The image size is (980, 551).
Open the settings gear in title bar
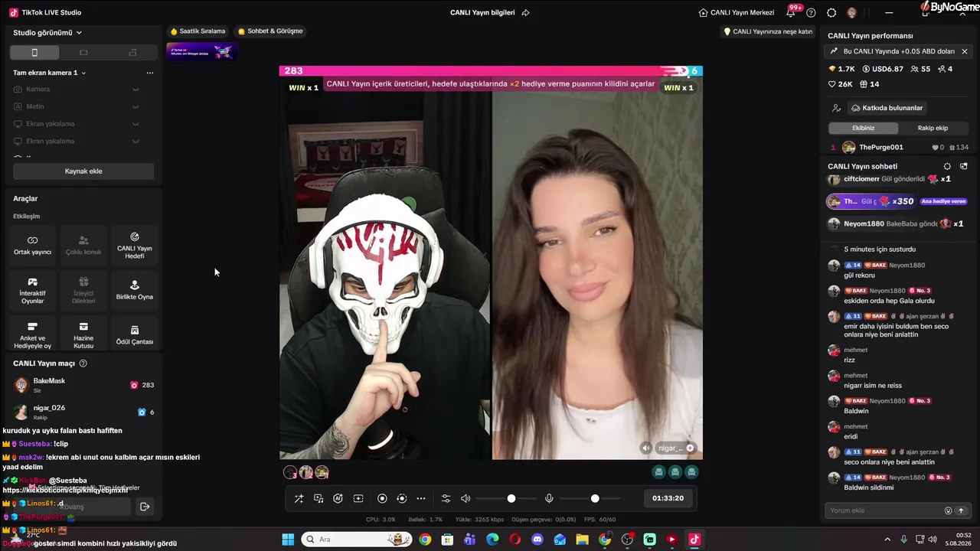[x=831, y=12]
